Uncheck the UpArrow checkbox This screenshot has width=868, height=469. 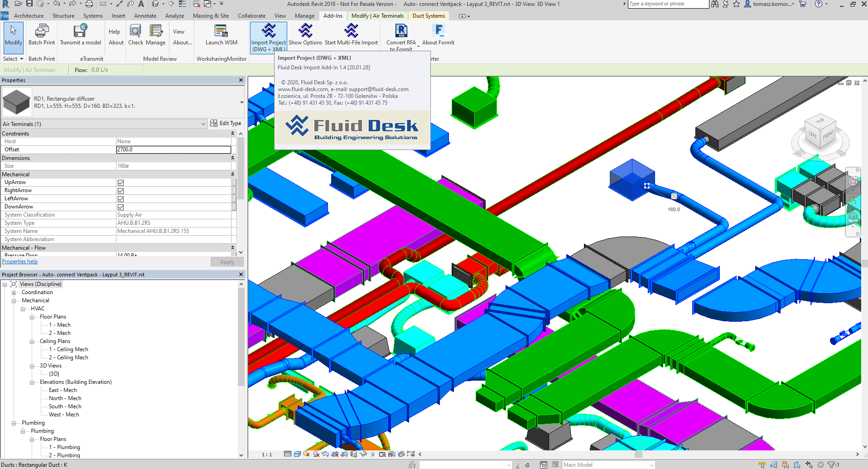click(121, 183)
